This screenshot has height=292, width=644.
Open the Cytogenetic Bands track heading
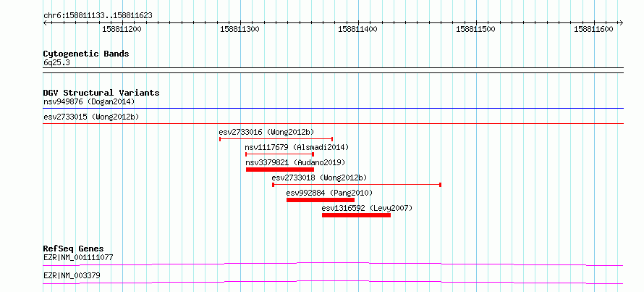86,54
